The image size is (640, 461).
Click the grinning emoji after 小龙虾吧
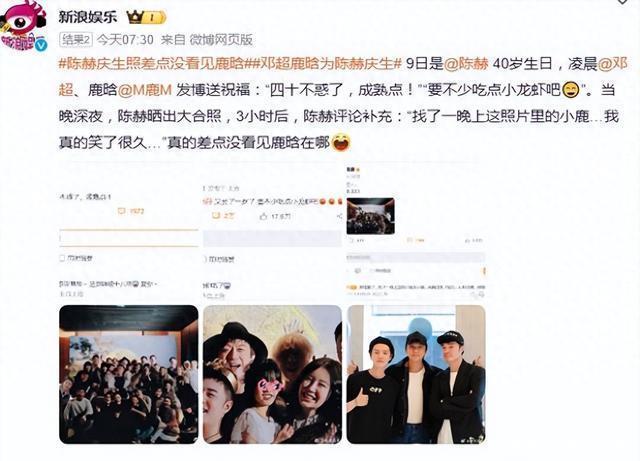tap(571, 90)
